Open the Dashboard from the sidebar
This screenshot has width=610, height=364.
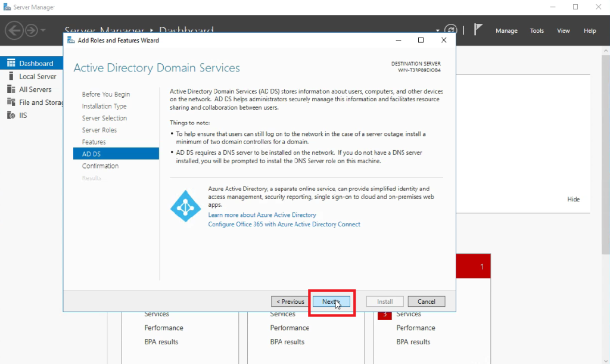(33, 63)
